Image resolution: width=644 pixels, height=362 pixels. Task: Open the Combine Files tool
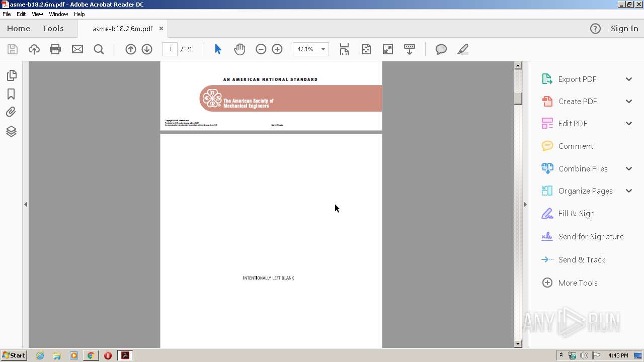583,169
